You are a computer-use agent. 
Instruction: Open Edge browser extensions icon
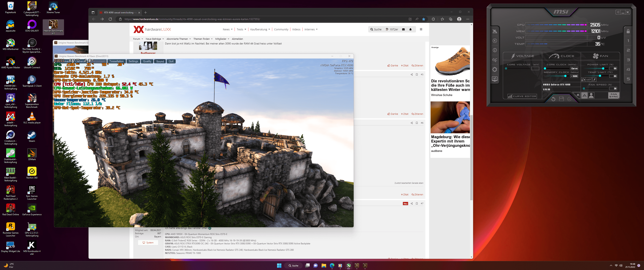coord(433,19)
